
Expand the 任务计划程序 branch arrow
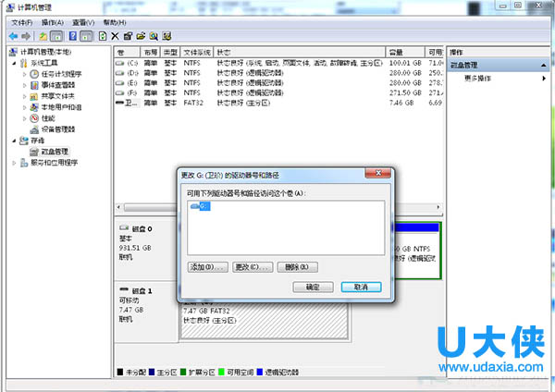coord(24,74)
